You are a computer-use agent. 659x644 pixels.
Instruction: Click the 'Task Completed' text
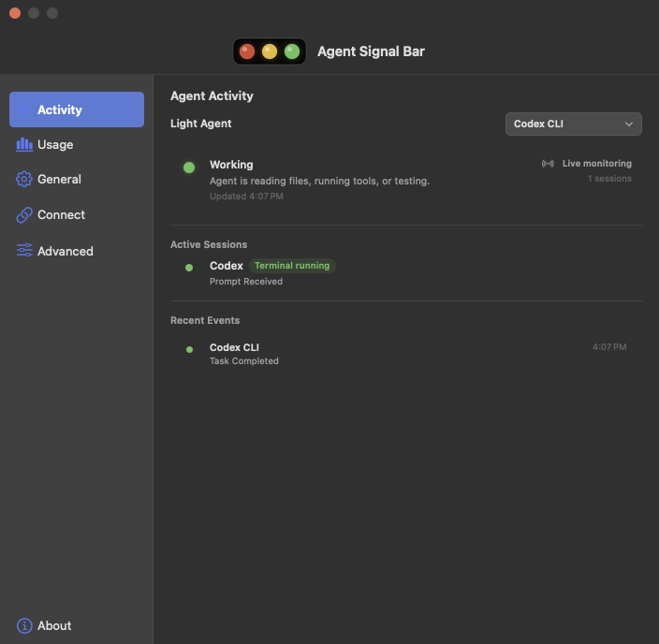(x=243, y=361)
